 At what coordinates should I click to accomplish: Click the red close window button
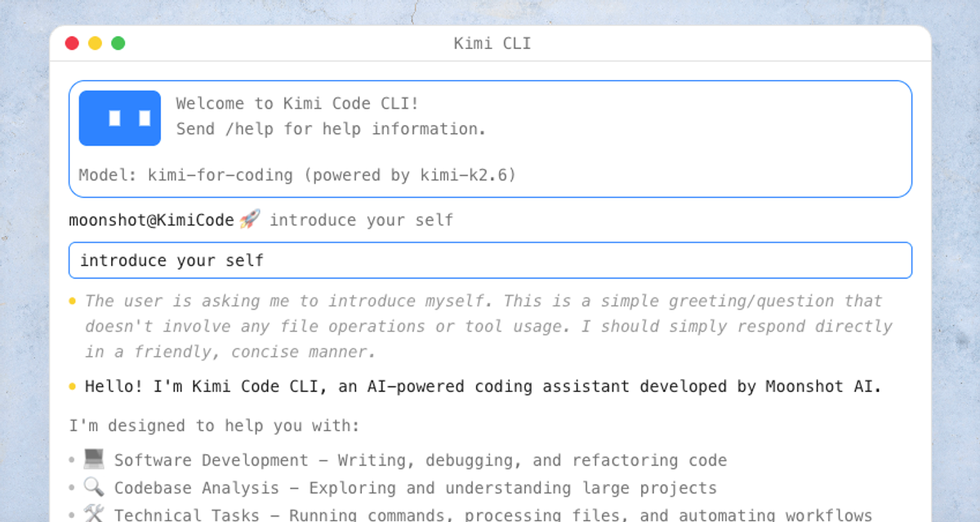click(x=72, y=43)
